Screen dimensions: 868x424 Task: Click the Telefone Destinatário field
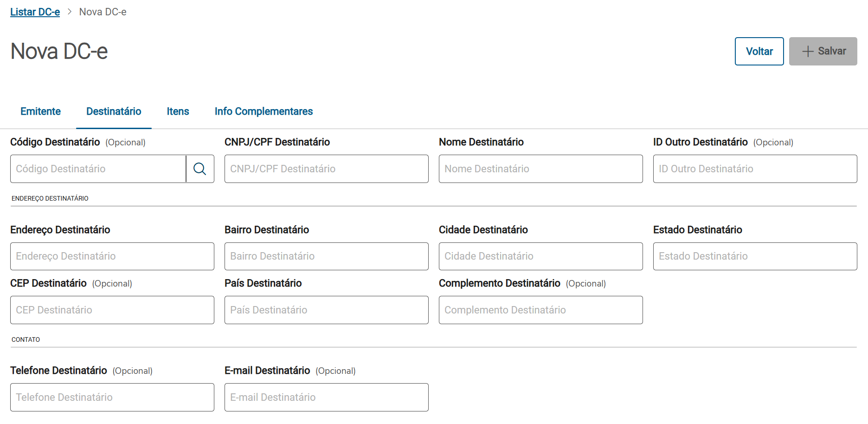(x=112, y=397)
